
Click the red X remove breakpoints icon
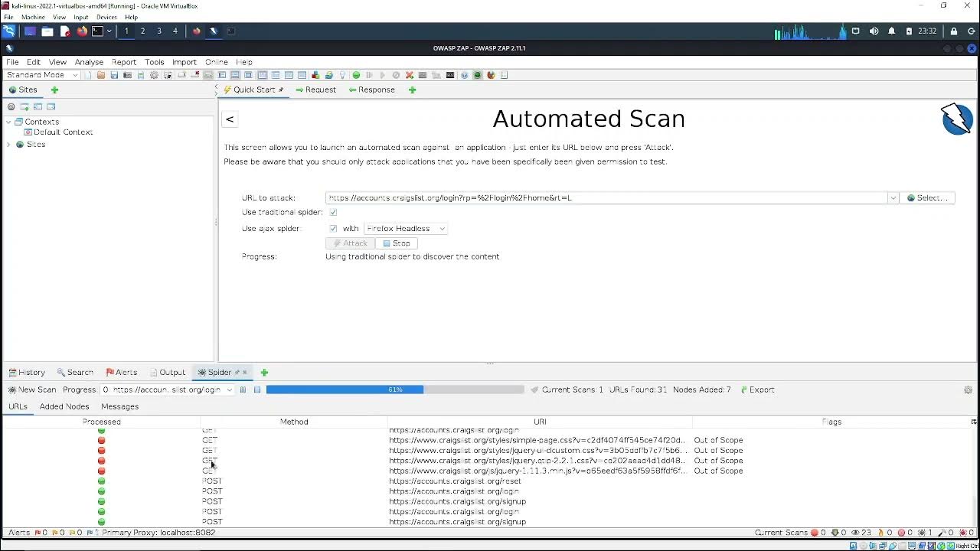tap(410, 75)
